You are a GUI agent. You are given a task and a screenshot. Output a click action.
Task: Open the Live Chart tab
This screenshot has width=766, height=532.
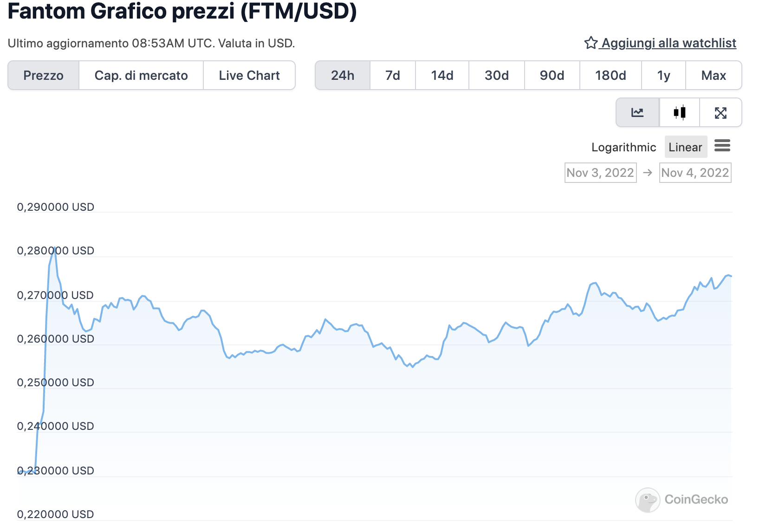pos(249,75)
